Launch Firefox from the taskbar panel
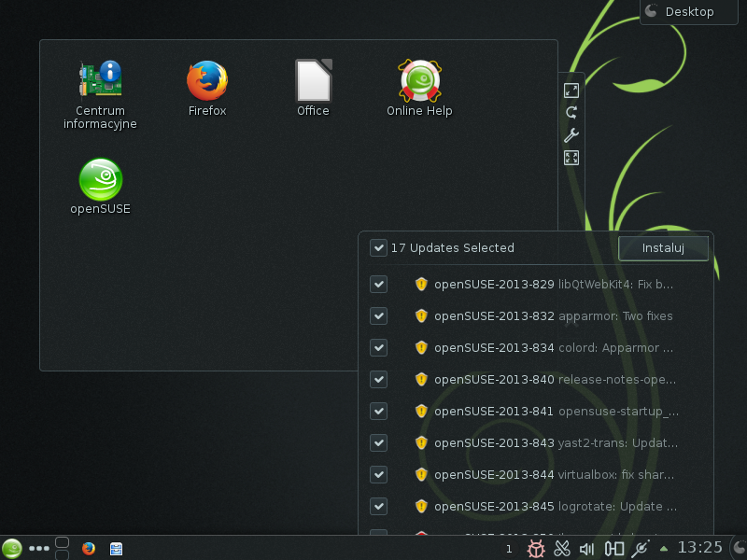The height and width of the screenshot is (560, 747). 89,549
